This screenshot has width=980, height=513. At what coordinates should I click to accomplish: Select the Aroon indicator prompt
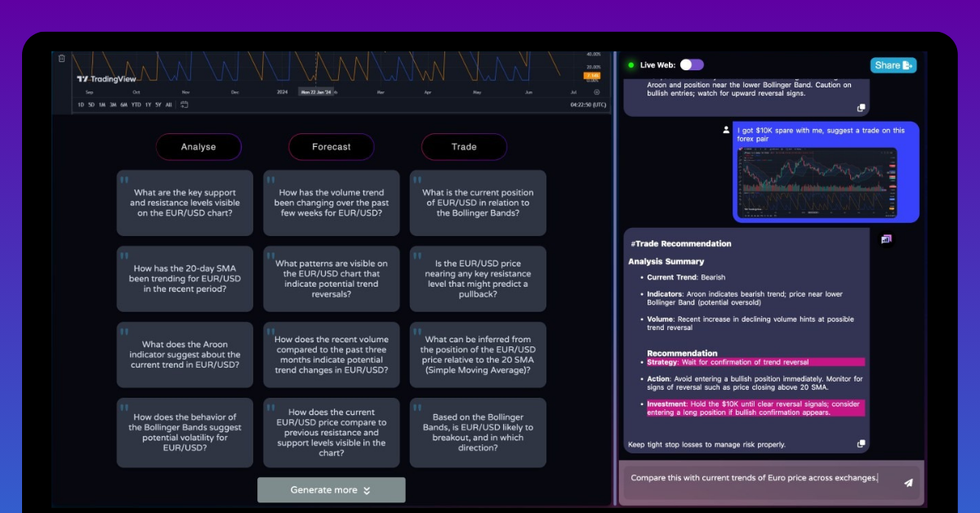tap(185, 355)
